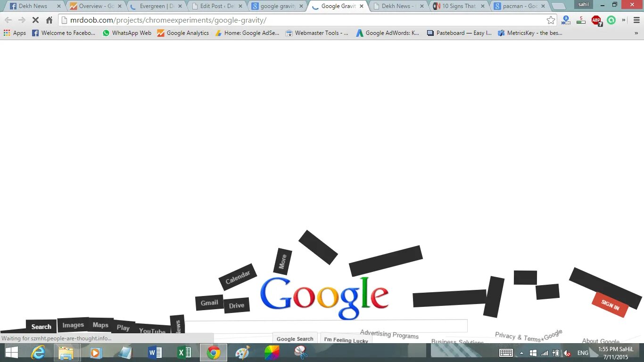644x362 pixels.
Task: Click the tilted Calendar block
Action: 238,277
